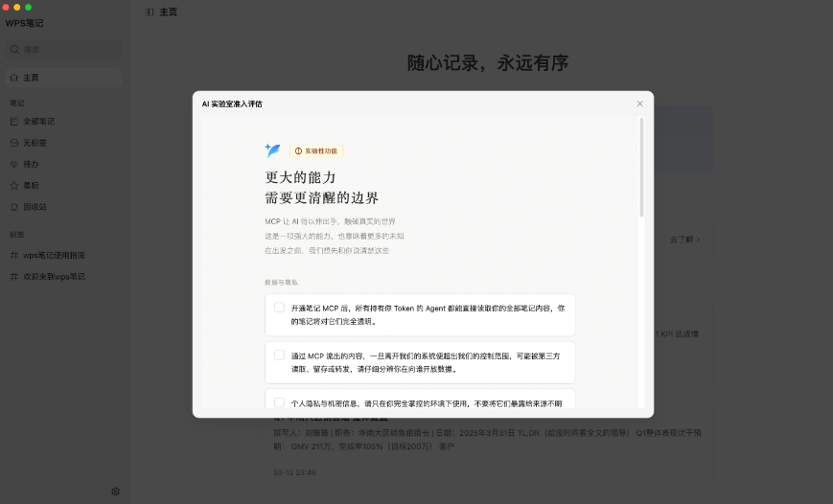The width and height of the screenshot is (833, 504).
Task: Open 回收站 in the sidebar
Action: [64, 207]
